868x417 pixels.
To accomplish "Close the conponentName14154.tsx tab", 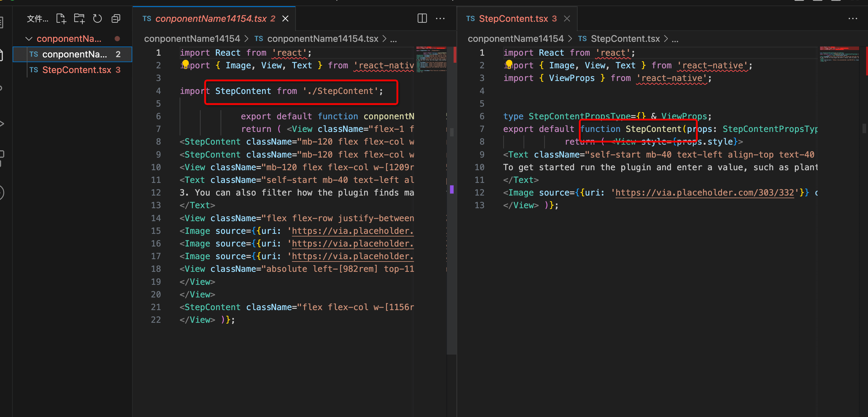I will (x=285, y=19).
